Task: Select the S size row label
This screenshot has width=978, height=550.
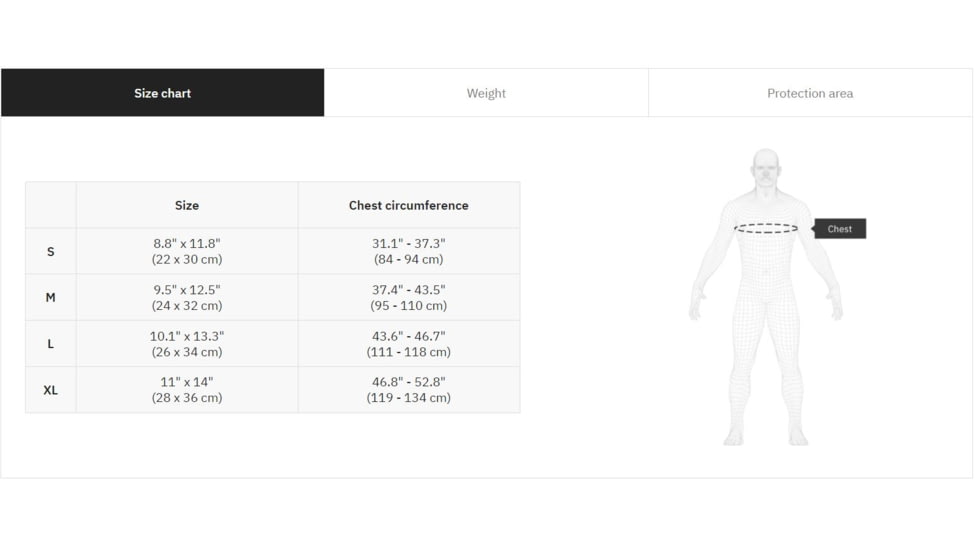Action: pos(51,251)
